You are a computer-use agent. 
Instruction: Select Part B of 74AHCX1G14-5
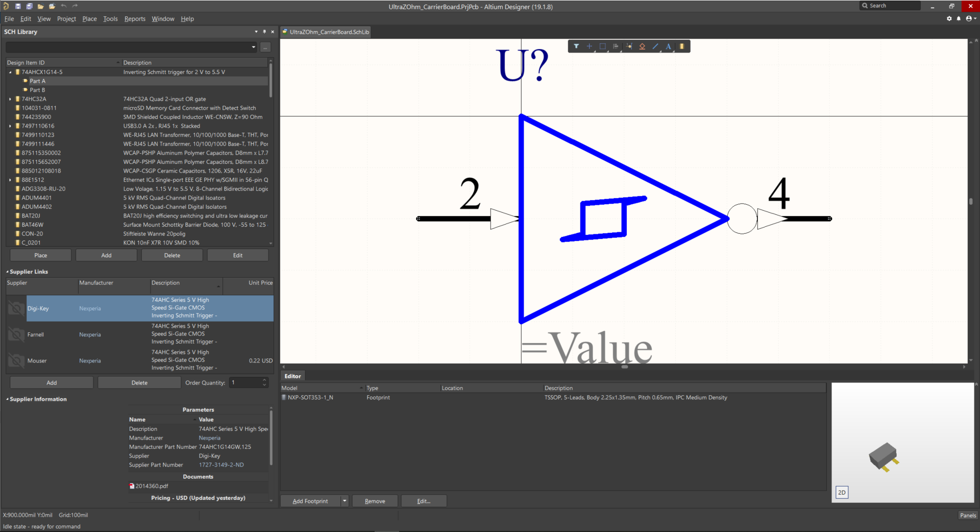point(37,90)
